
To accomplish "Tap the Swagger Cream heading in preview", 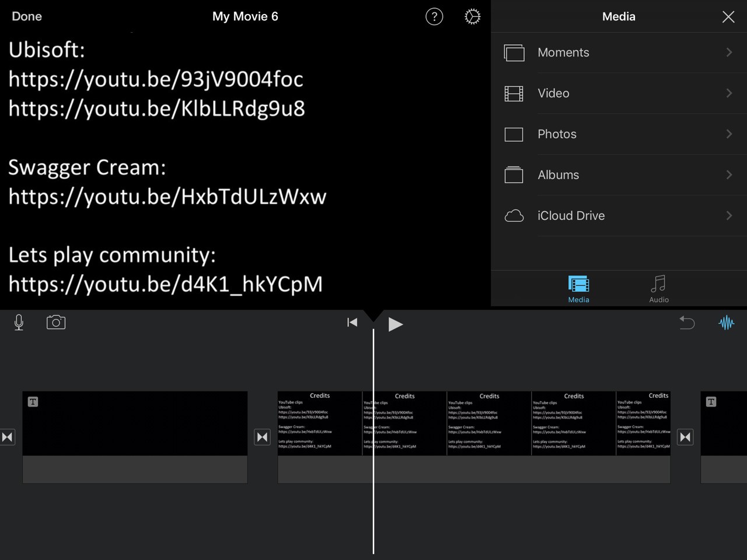I will (x=87, y=168).
